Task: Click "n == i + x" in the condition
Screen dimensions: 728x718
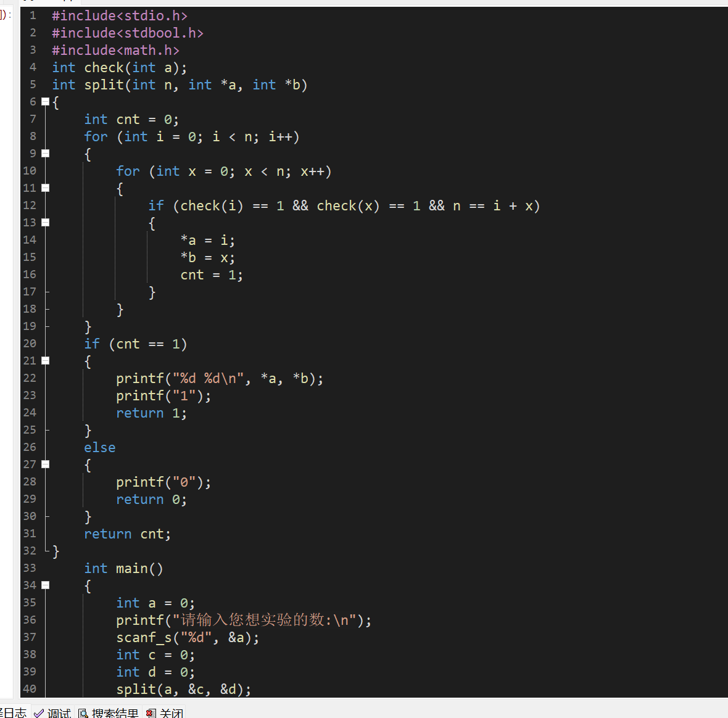Action: pyautogui.click(x=493, y=205)
